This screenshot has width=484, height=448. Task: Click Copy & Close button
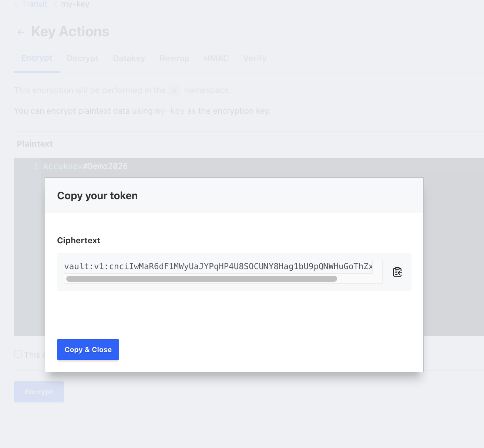tap(88, 350)
